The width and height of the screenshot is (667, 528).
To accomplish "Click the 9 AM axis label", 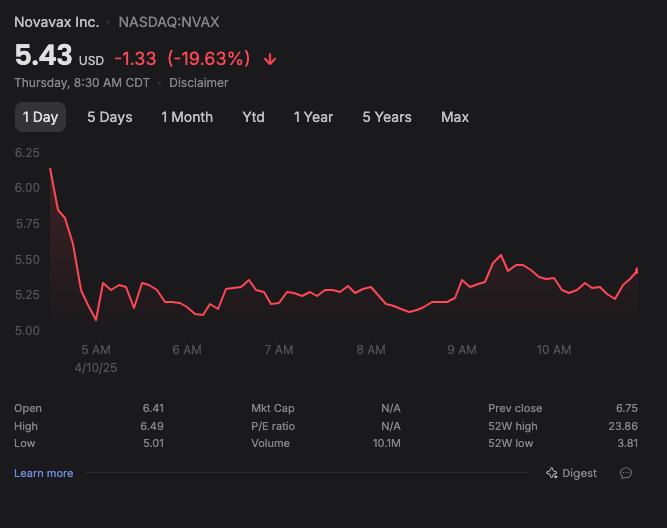I will click(x=462, y=350).
